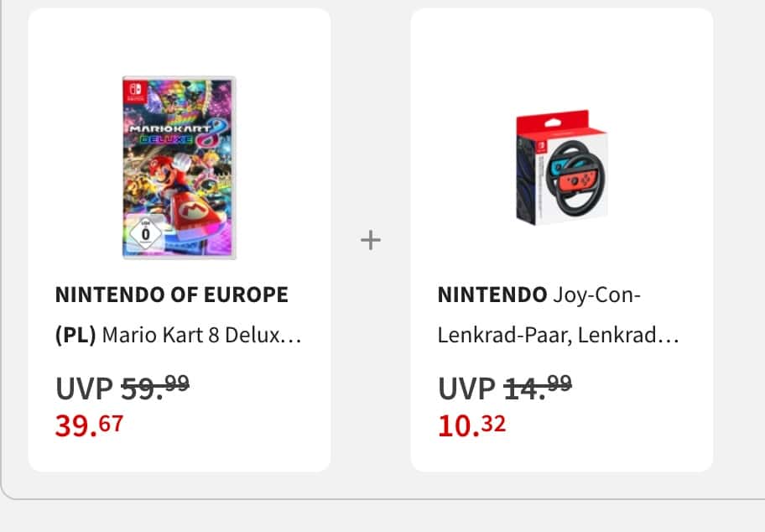Click the plus sign between products

coord(371,240)
